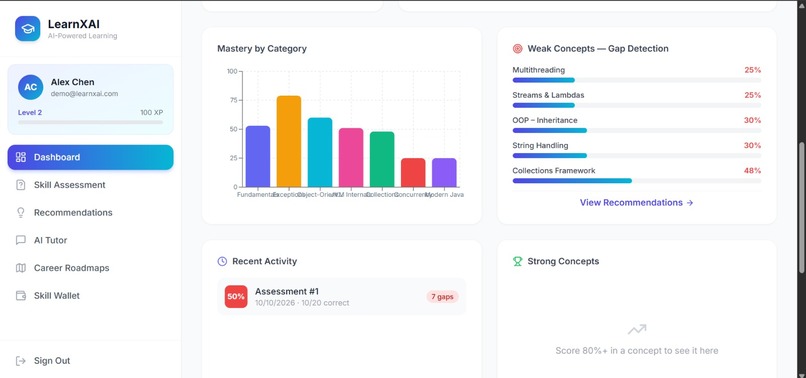The height and width of the screenshot is (378, 806).
Task: Open the Assessment #1 activity entry
Action: 342,297
